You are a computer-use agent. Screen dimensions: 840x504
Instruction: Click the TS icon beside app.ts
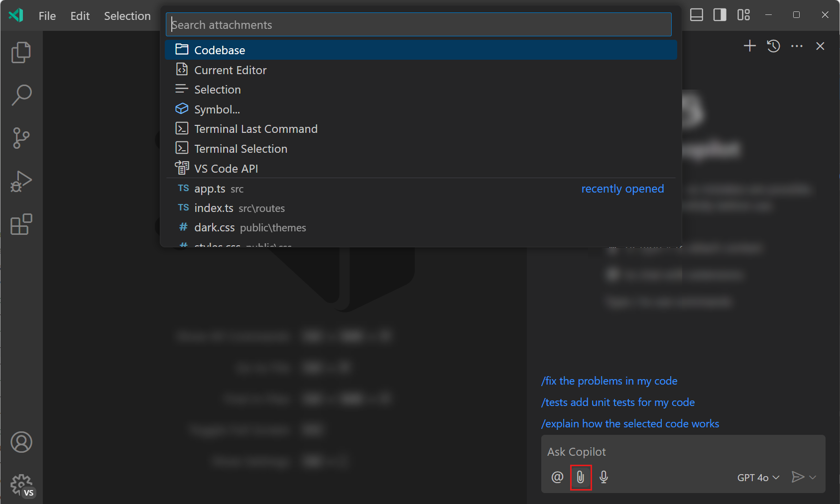(x=183, y=188)
